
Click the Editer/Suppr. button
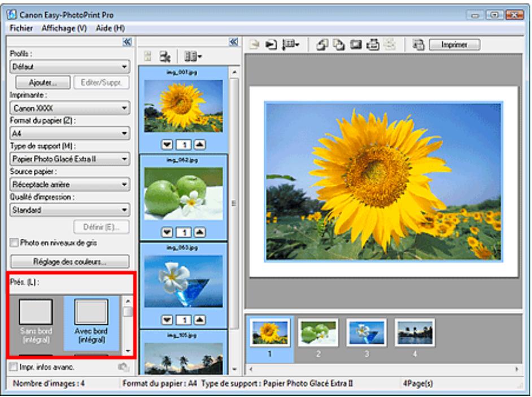[101, 82]
